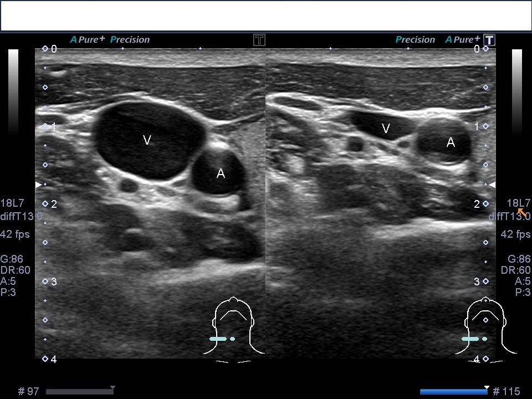532x399 pixels.
Task: Toggle A Pure+ on the left image
Action: pos(88,39)
